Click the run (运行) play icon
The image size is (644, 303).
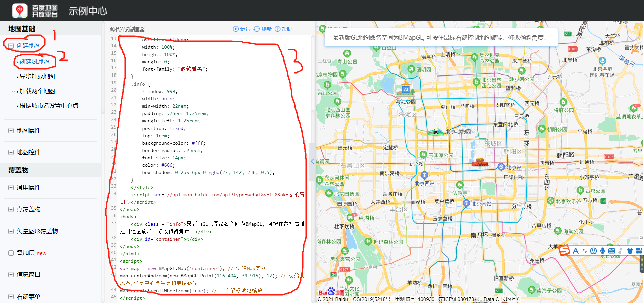coord(236,29)
